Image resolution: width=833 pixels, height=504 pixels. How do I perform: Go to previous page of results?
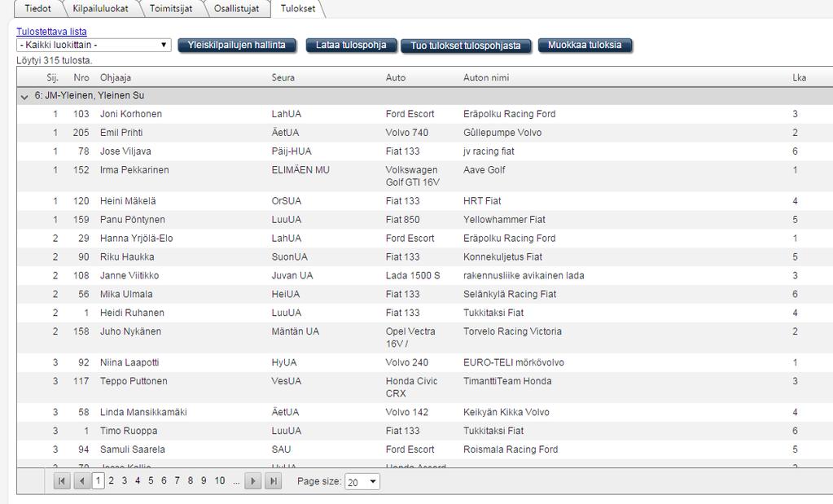pos(81,481)
